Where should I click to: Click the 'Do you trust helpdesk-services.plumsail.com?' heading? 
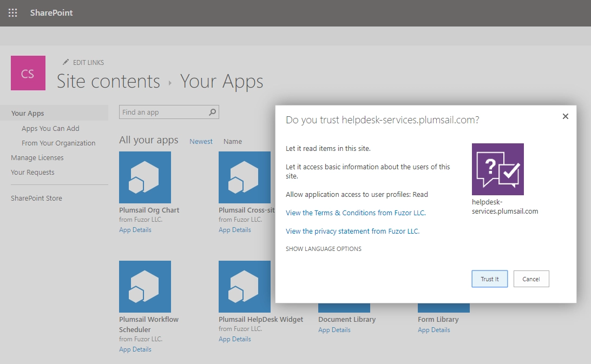[x=382, y=120]
